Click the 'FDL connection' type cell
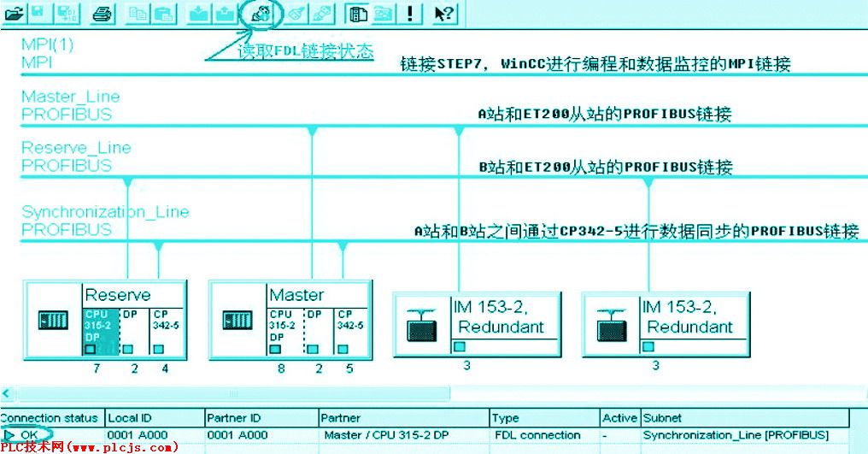Viewport: 868px width, 454px height. (537, 435)
